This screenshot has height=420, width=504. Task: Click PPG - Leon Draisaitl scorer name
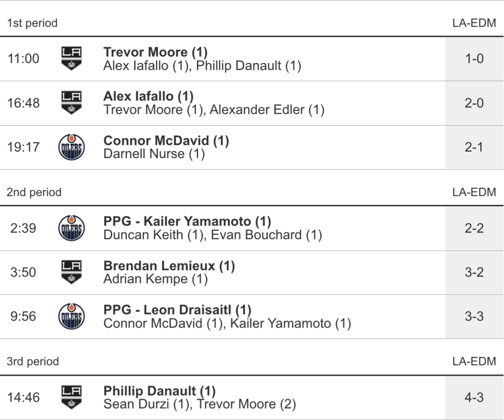[177, 310]
